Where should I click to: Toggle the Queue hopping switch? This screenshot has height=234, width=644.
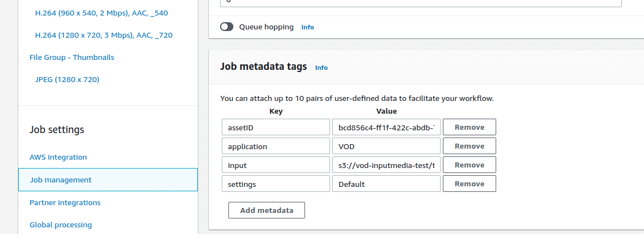pos(227,27)
